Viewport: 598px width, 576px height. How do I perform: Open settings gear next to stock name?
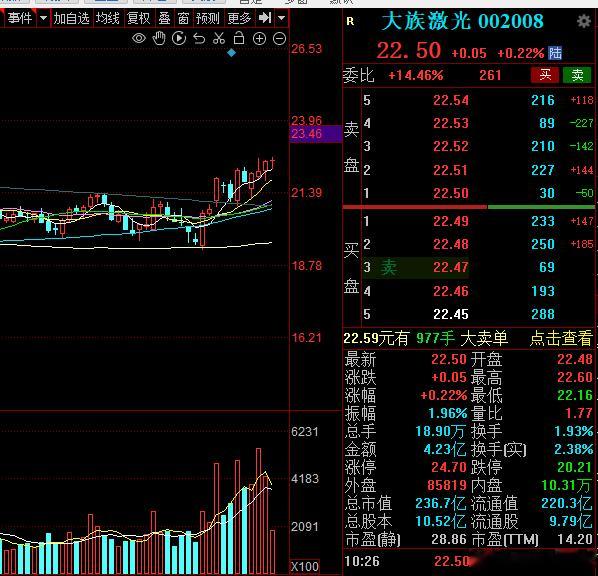click(584, 21)
